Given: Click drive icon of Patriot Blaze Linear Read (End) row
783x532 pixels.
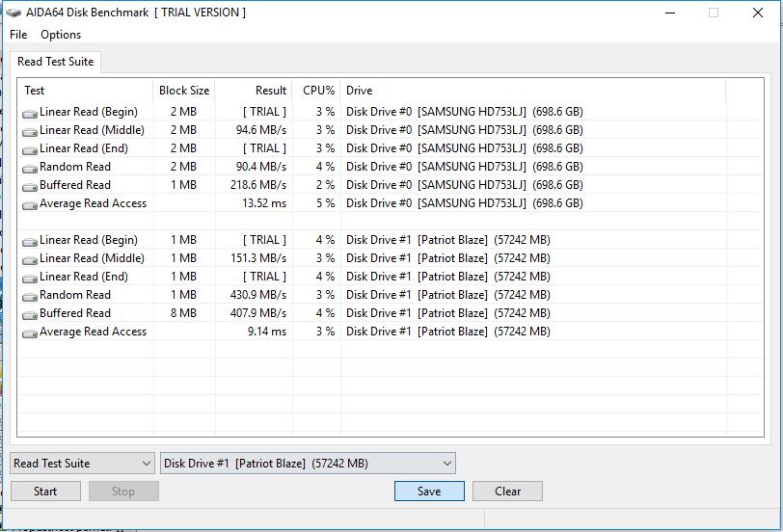Looking at the screenshot, I should (x=30, y=279).
